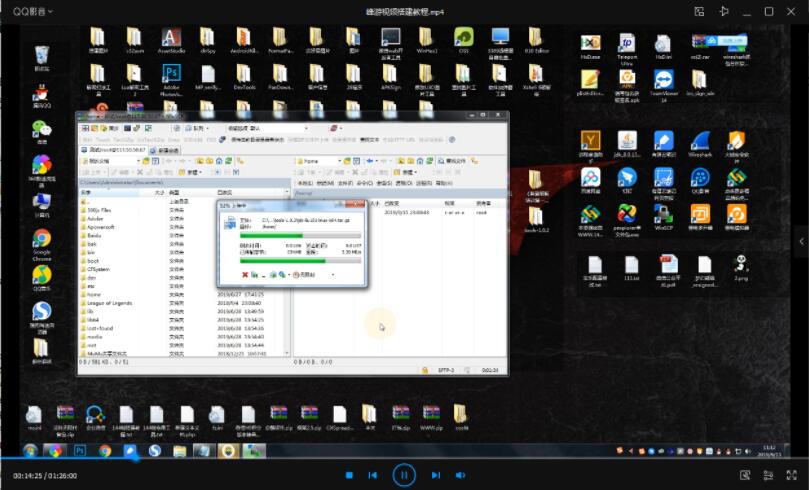Click the Windows Start button in video

pyautogui.click(x=30, y=451)
